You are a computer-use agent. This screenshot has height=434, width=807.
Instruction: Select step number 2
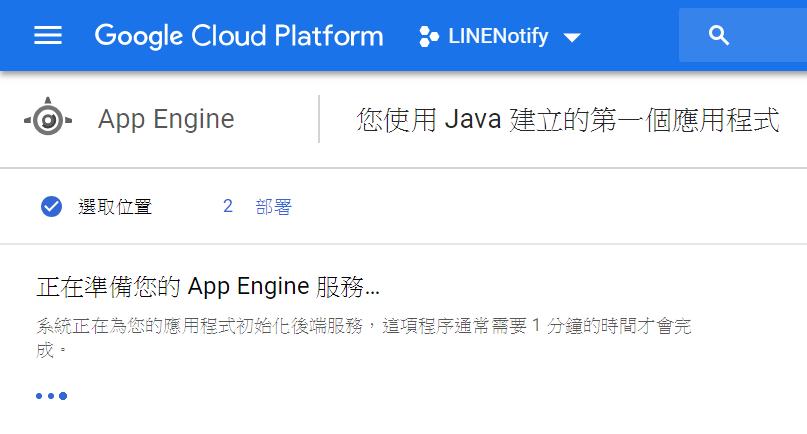tap(228, 206)
